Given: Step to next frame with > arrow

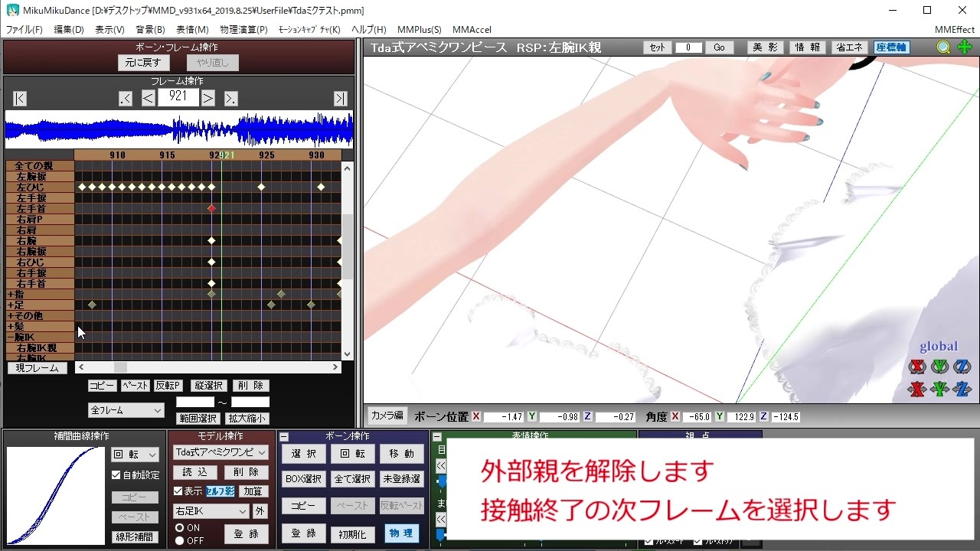Looking at the screenshot, I should click(208, 98).
